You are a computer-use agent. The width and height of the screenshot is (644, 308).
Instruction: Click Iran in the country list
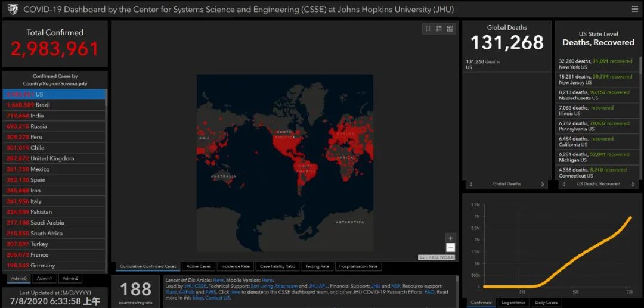54,190
